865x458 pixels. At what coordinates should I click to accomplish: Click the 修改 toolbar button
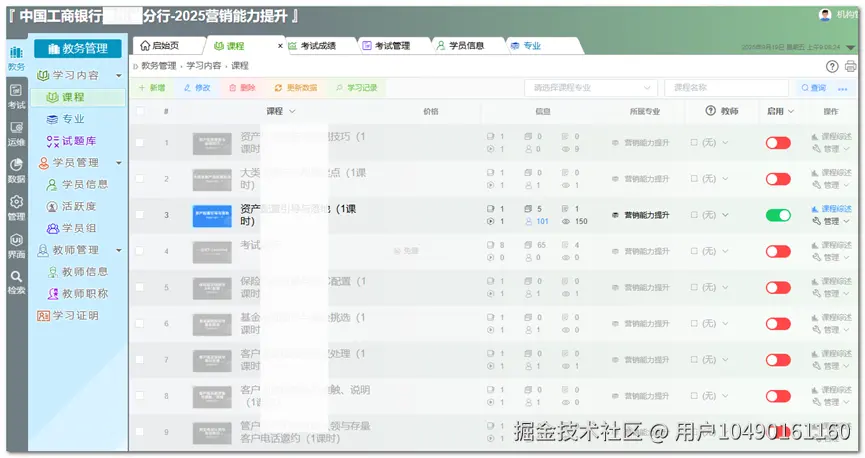click(197, 88)
